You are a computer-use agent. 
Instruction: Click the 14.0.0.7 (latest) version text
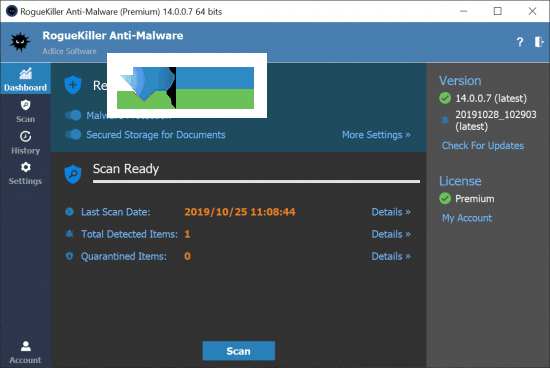coord(491,98)
